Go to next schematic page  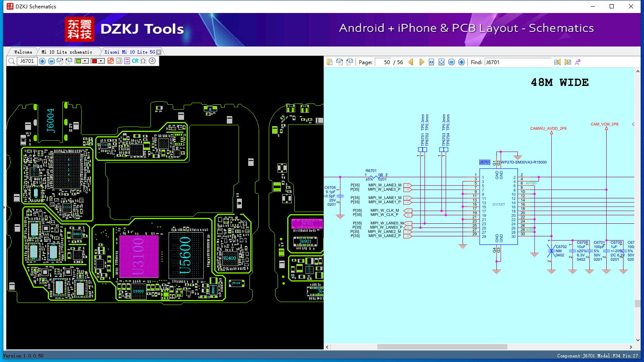coord(421,62)
